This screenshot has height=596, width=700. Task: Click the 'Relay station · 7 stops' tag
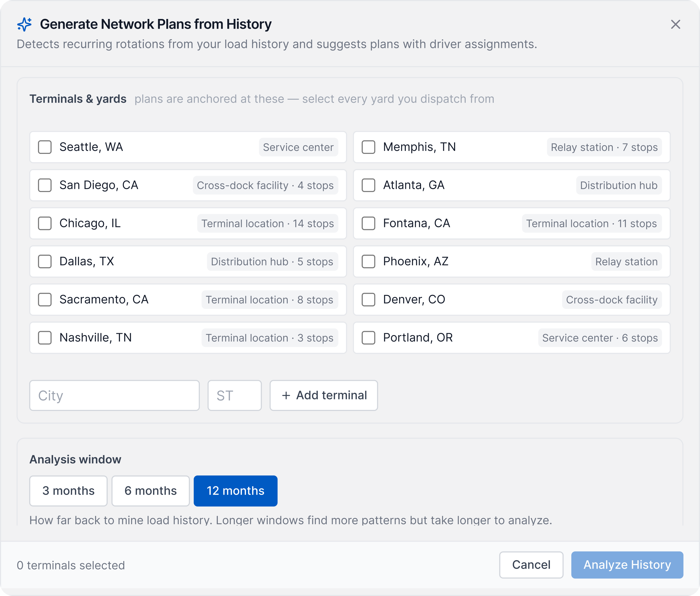pyautogui.click(x=604, y=147)
